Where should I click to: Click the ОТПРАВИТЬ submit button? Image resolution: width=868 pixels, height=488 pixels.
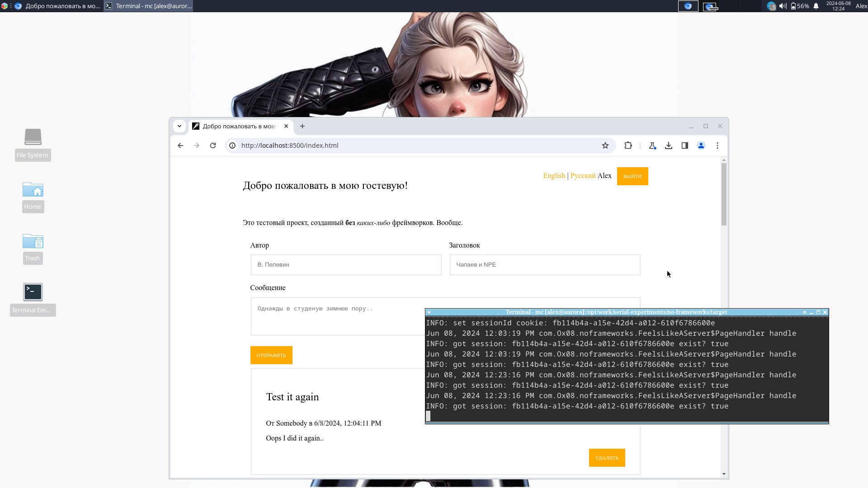[x=271, y=355]
